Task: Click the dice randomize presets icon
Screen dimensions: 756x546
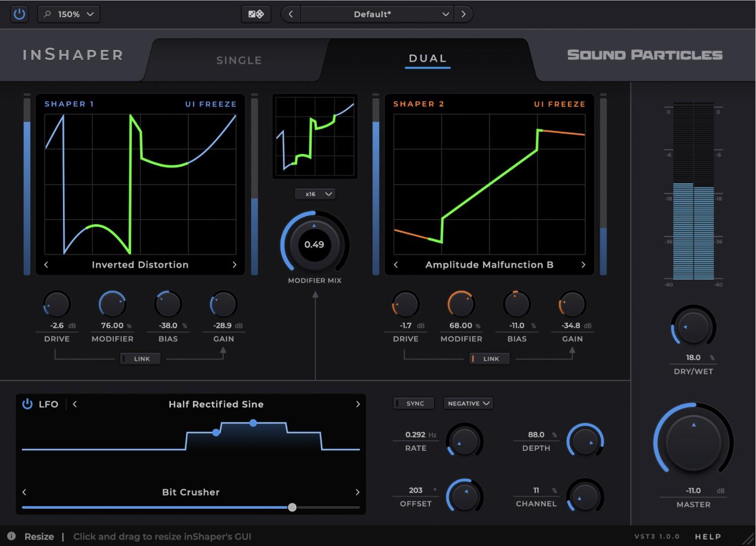Action: click(256, 14)
